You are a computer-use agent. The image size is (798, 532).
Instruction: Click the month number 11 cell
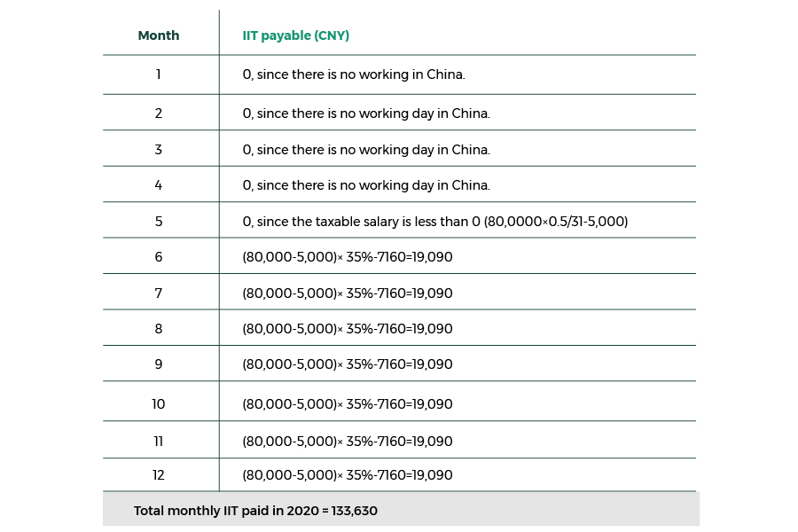pyautogui.click(x=159, y=442)
